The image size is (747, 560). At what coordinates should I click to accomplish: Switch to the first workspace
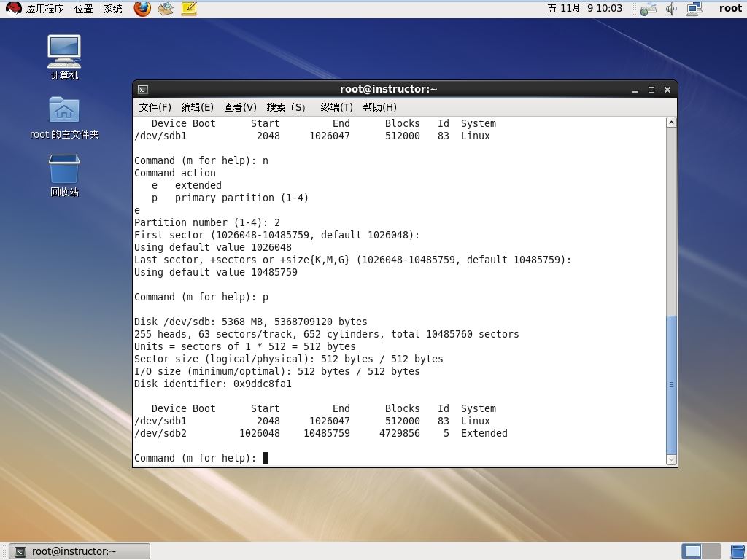tap(692, 551)
